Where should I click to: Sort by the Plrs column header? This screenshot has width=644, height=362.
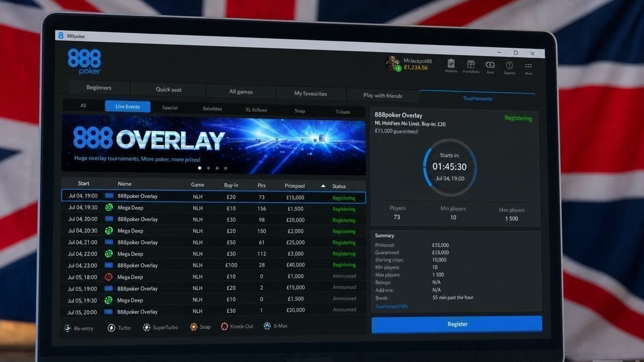261,186
